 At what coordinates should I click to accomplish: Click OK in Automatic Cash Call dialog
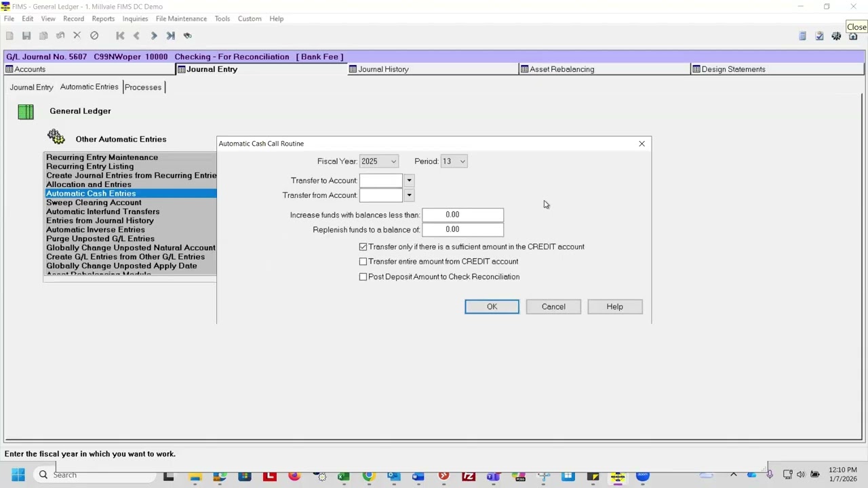click(492, 307)
